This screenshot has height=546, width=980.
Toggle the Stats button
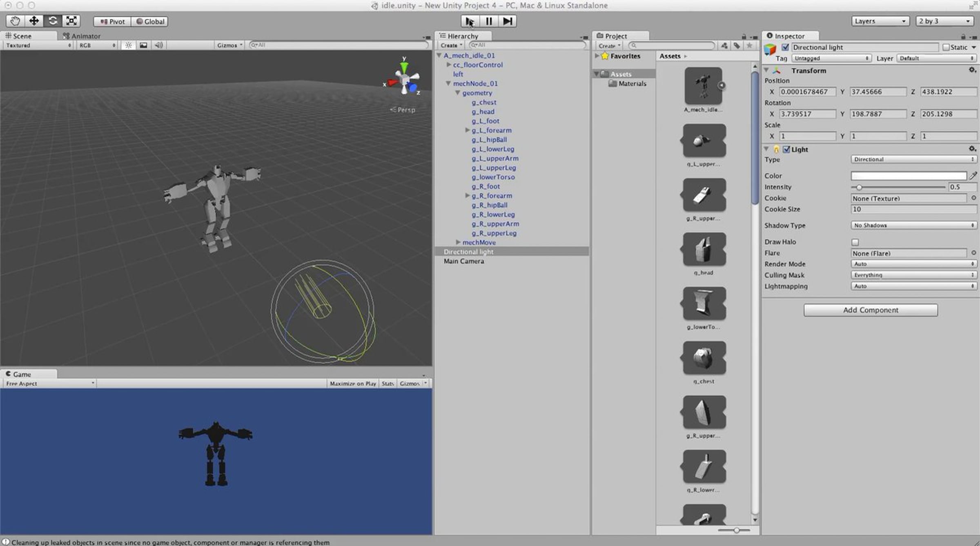pyautogui.click(x=388, y=383)
